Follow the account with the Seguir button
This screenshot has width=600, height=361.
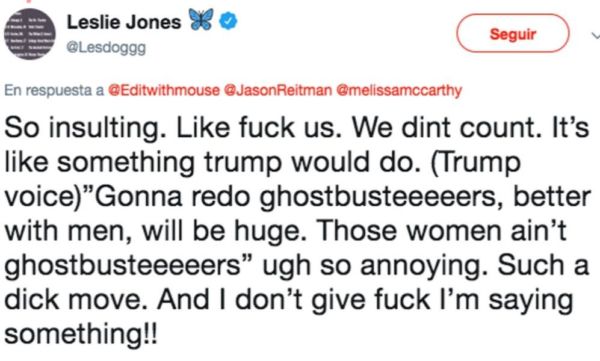pyautogui.click(x=513, y=33)
